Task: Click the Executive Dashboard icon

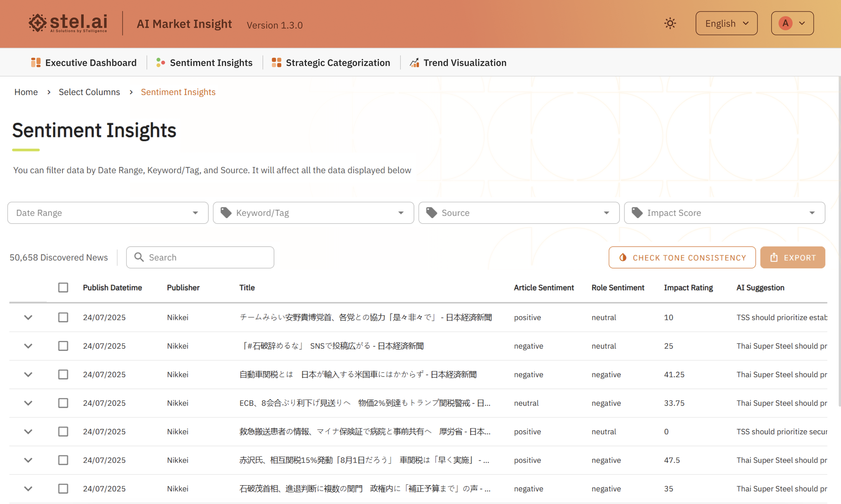Action: 36,63
